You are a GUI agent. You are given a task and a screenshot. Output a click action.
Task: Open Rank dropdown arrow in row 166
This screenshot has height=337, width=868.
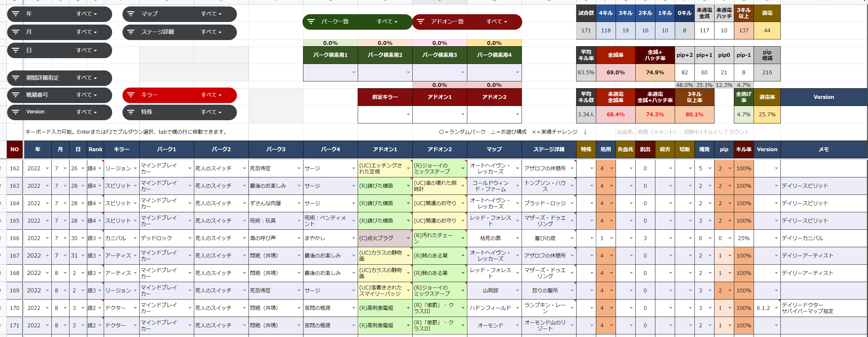tap(100, 238)
